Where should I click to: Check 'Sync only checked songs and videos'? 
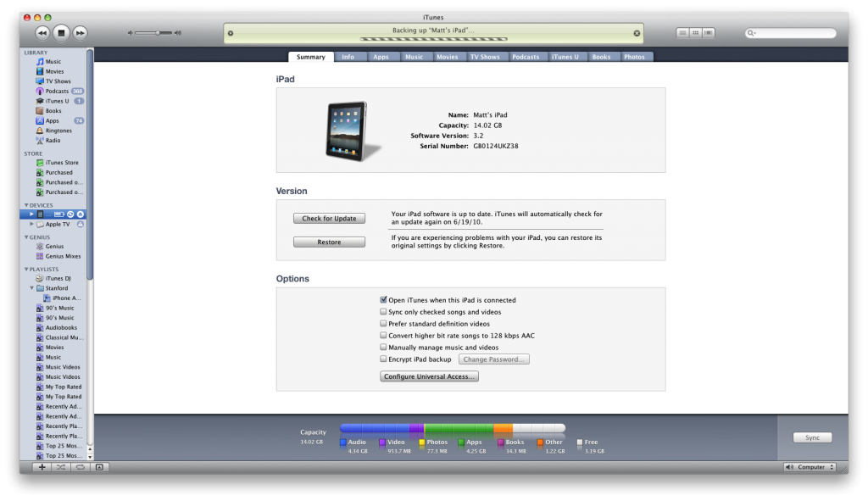tap(383, 311)
